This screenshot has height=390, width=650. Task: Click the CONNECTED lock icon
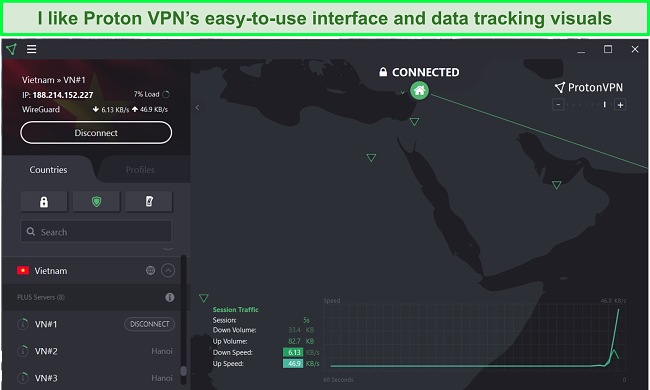click(x=383, y=72)
